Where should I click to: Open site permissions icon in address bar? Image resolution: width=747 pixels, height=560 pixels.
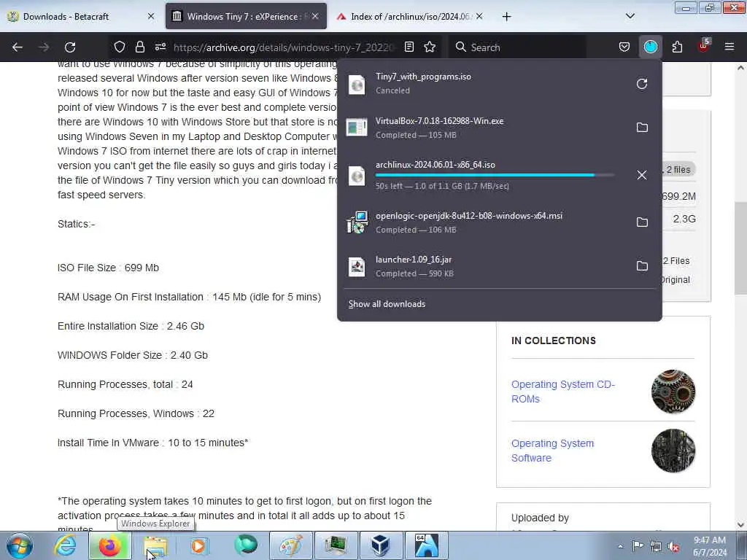[160, 47]
